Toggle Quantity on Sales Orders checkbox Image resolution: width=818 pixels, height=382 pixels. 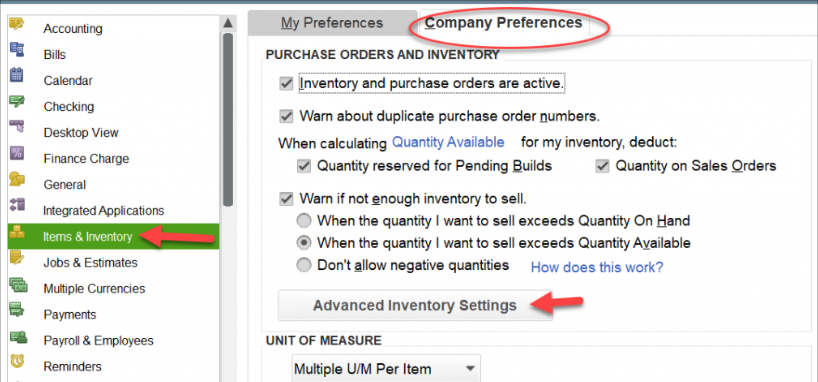(603, 166)
